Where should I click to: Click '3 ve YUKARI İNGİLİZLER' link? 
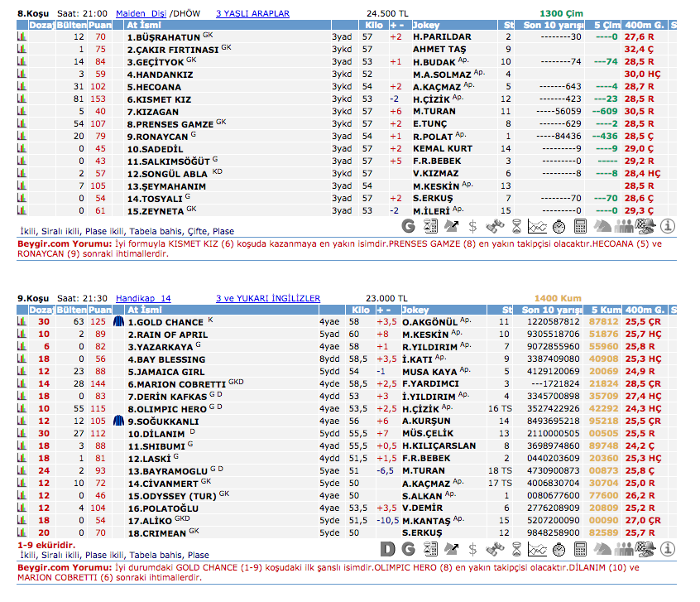(x=267, y=298)
